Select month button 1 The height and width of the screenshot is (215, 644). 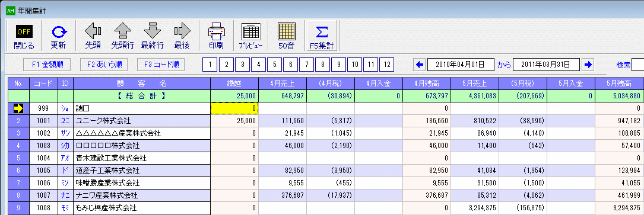[210, 65]
